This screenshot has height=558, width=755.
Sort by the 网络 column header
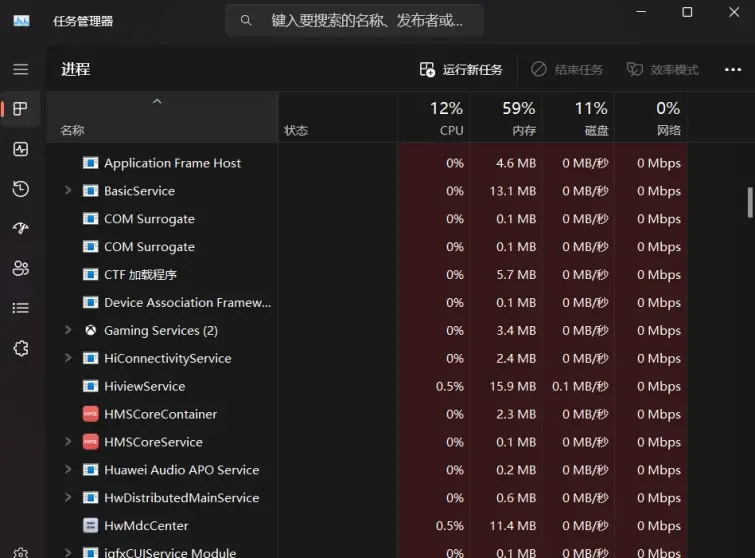coord(651,117)
